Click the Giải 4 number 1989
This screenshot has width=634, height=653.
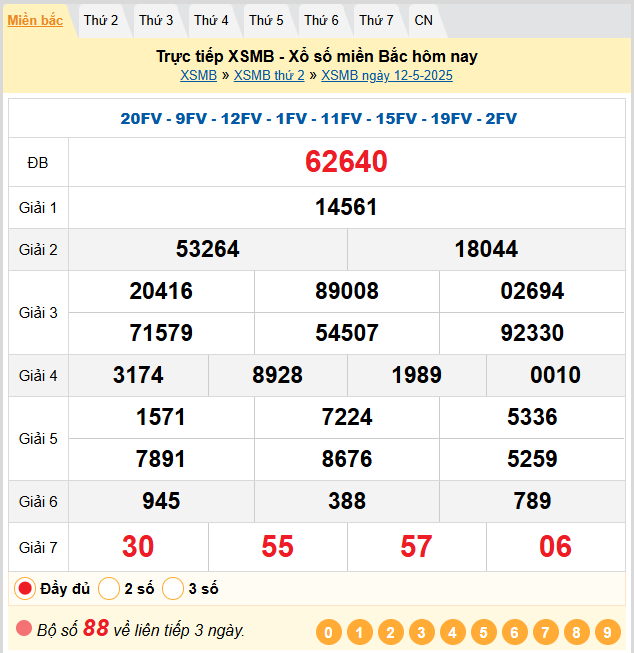pos(416,375)
